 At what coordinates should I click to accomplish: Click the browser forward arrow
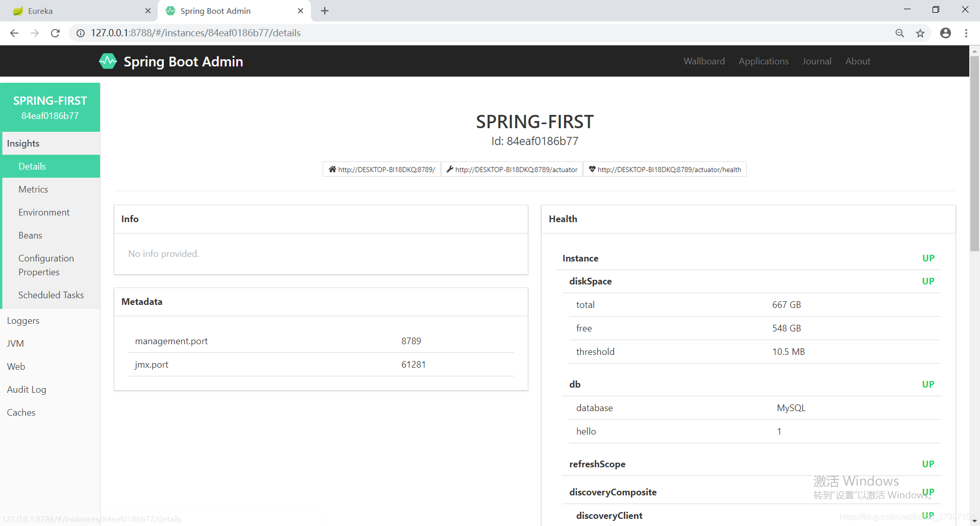(35, 33)
